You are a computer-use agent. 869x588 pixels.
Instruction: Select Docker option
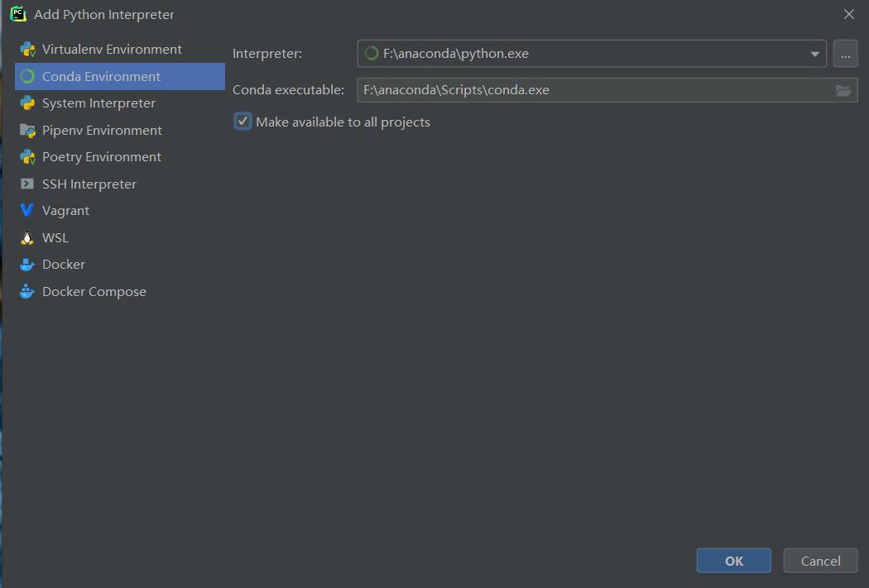pyautogui.click(x=120, y=264)
